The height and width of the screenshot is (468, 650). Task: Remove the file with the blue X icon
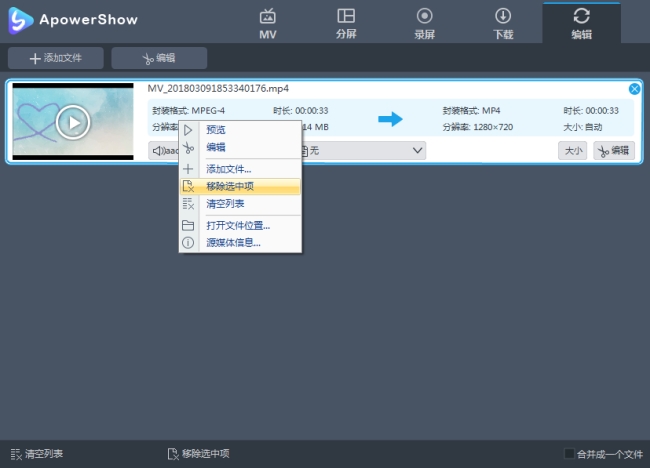pyautogui.click(x=634, y=89)
